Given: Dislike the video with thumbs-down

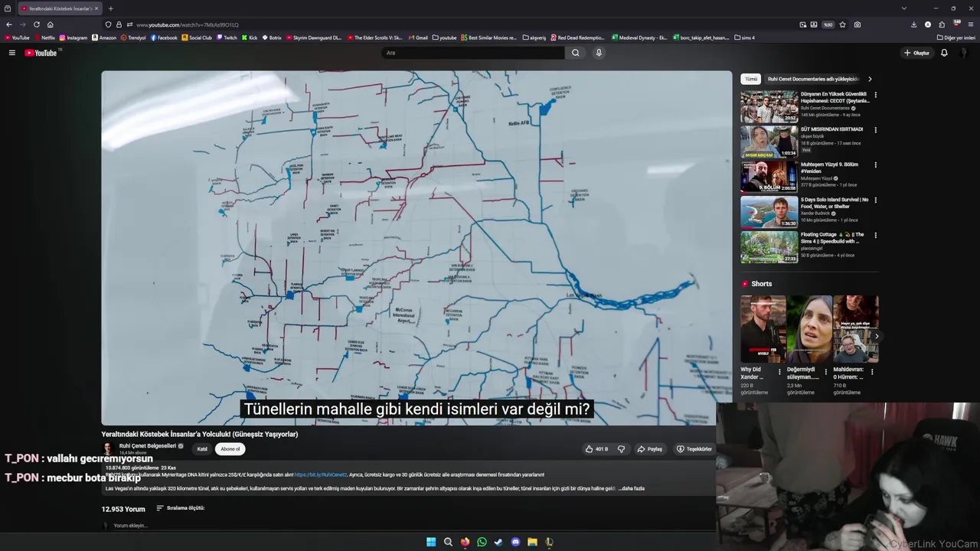Looking at the screenshot, I should tap(621, 449).
